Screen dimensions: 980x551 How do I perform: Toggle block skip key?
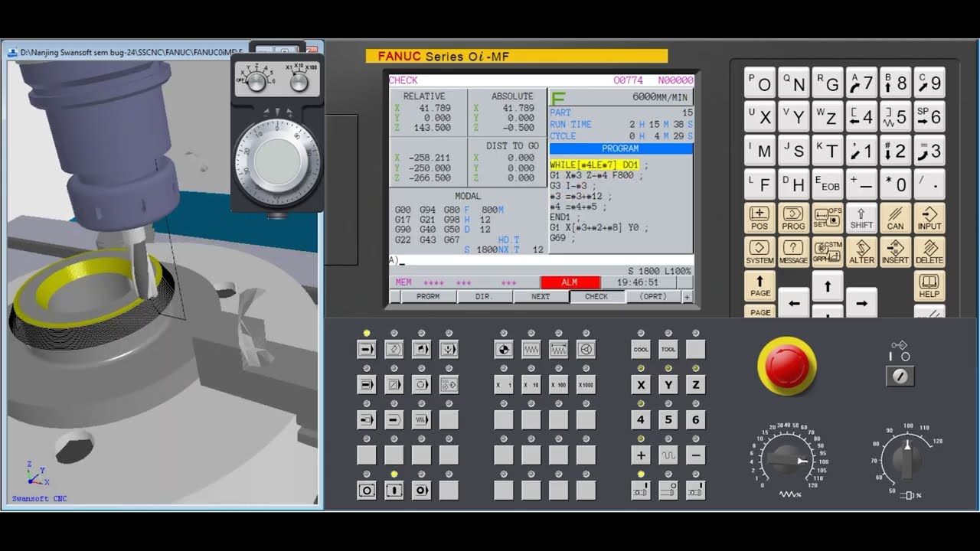394,385
